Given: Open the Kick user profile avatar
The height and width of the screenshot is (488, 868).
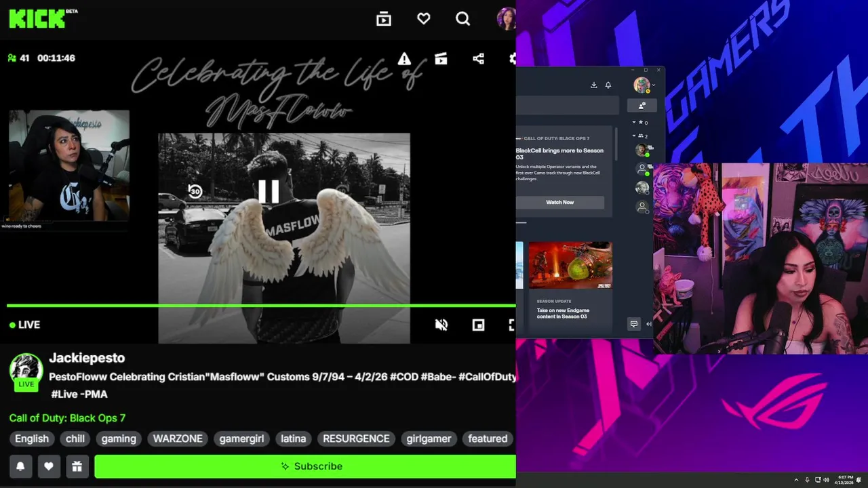Looking at the screenshot, I should 506,19.
